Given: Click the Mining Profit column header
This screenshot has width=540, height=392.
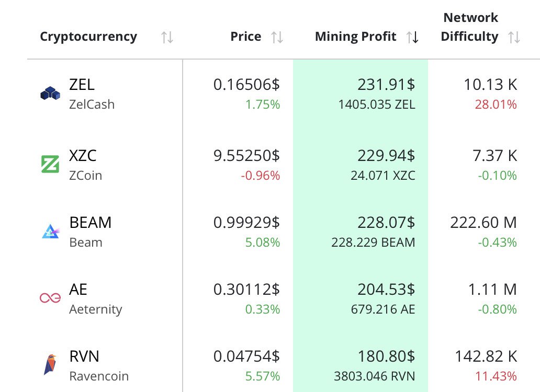Looking at the screenshot, I should pyautogui.click(x=356, y=37).
